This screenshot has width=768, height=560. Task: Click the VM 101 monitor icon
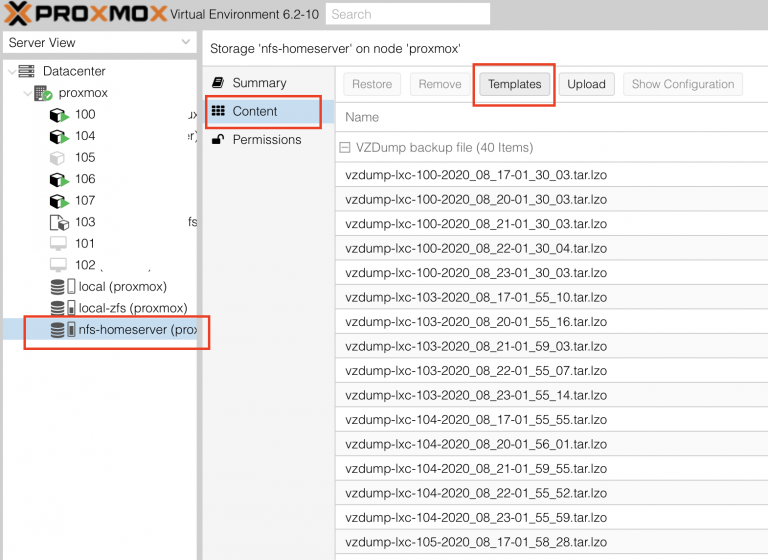[x=59, y=244]
